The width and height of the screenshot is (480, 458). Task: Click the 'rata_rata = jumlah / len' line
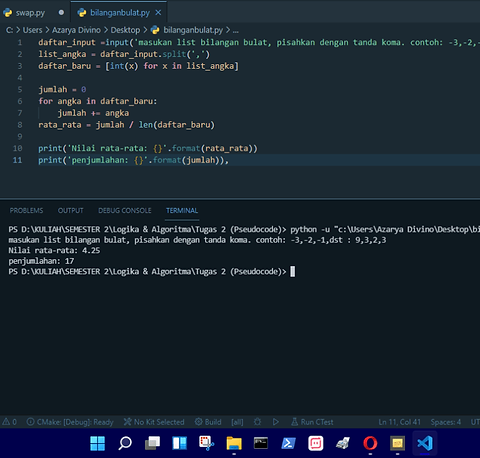(x=127, y=125)
